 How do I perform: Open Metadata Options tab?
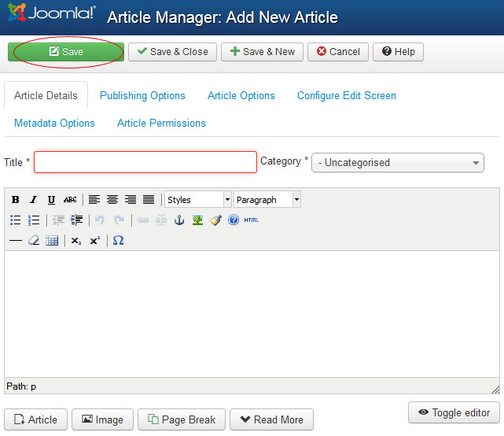(x=54, y=124)
